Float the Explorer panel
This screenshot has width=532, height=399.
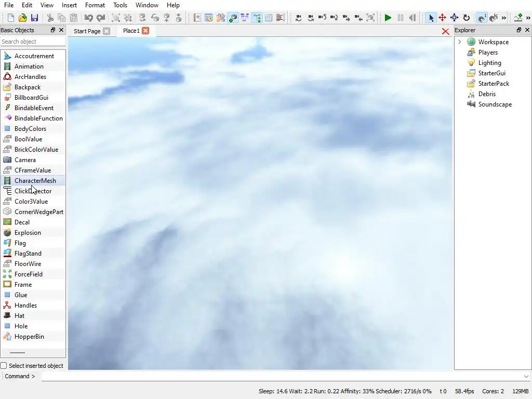519,30
